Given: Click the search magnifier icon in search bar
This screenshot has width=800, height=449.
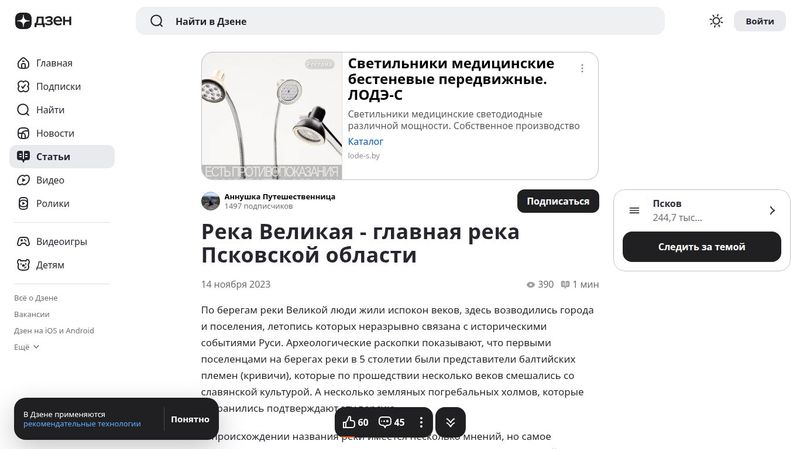Looking at the screenshot, I should tap(157, 21).
